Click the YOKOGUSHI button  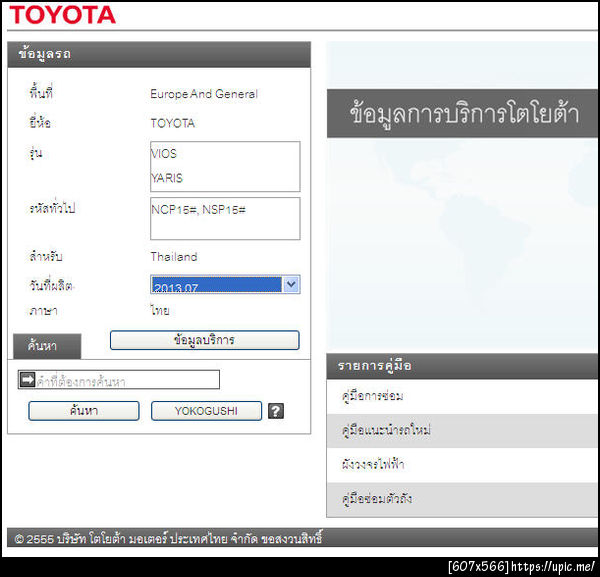click(206, 411)
